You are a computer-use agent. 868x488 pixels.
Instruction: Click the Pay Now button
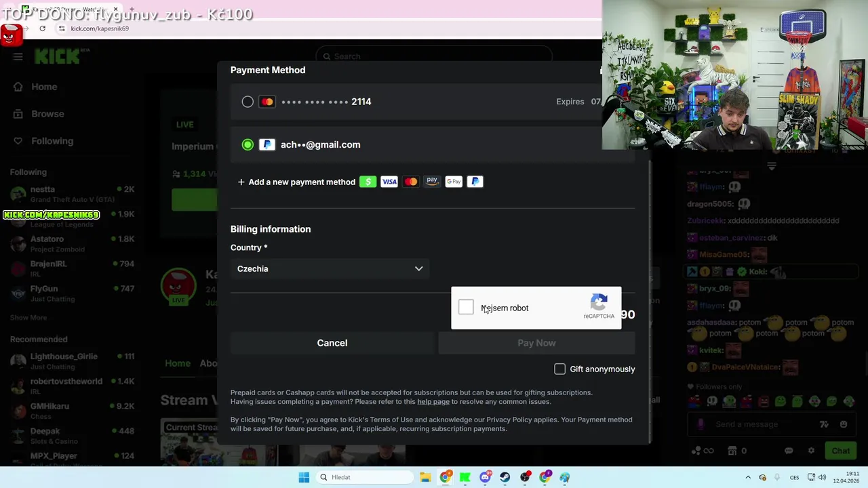click(536, 343)
